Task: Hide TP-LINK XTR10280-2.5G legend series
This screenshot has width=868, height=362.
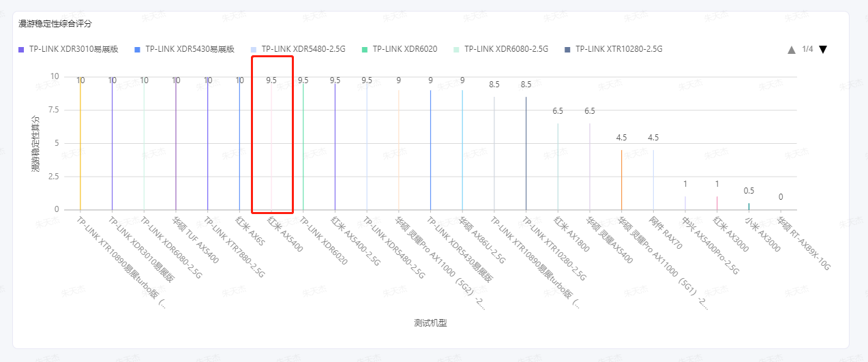Action: point(614,49)
